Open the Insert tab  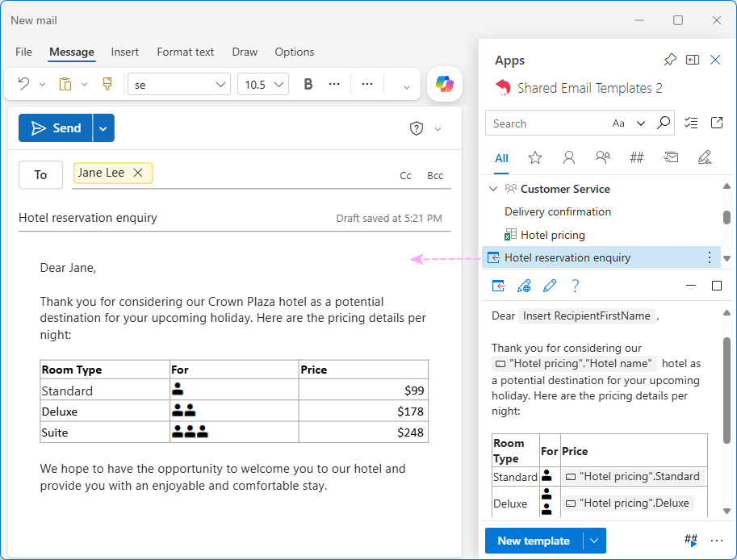click(124, 52)
